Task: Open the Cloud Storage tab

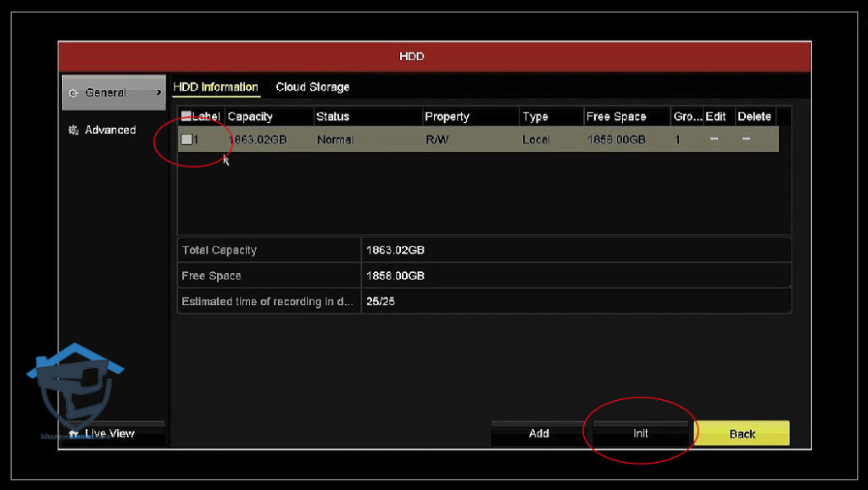Action: coord(312,87)
